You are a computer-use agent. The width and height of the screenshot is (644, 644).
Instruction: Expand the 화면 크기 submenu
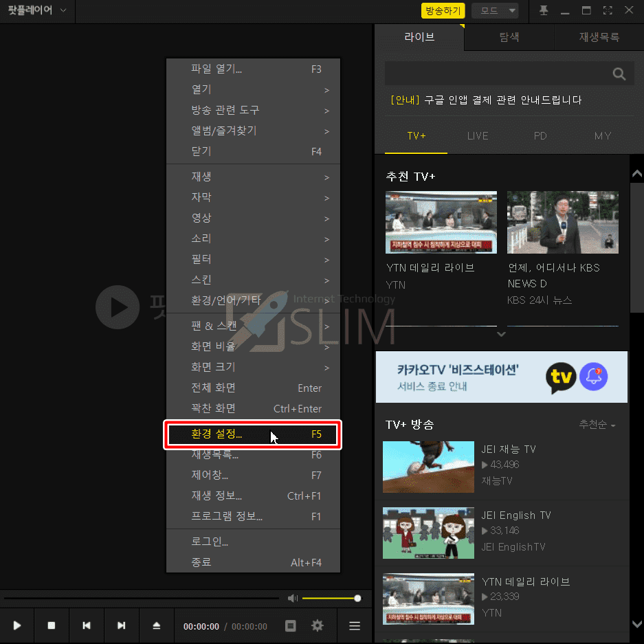[254, 367]
